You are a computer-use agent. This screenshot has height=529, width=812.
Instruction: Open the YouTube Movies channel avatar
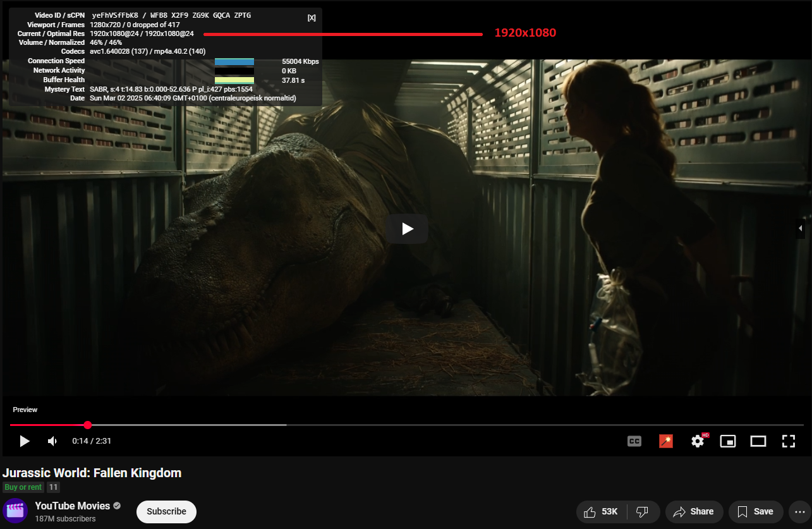coord(15,511)
